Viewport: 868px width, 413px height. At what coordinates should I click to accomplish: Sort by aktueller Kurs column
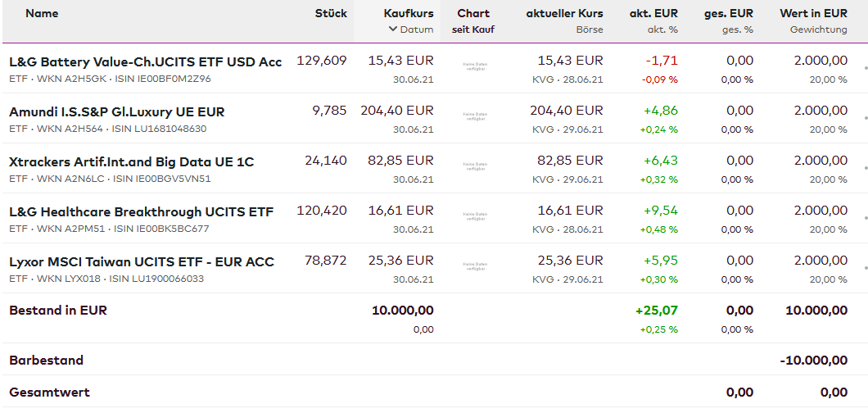click(x=564, y=13)
